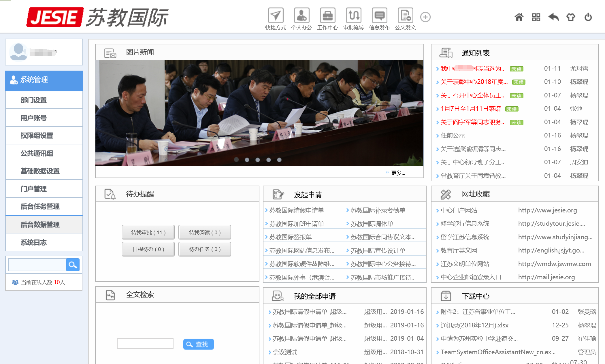
Task: Open the 中心门户网站 jesie.org link
Action: (459, 210)
